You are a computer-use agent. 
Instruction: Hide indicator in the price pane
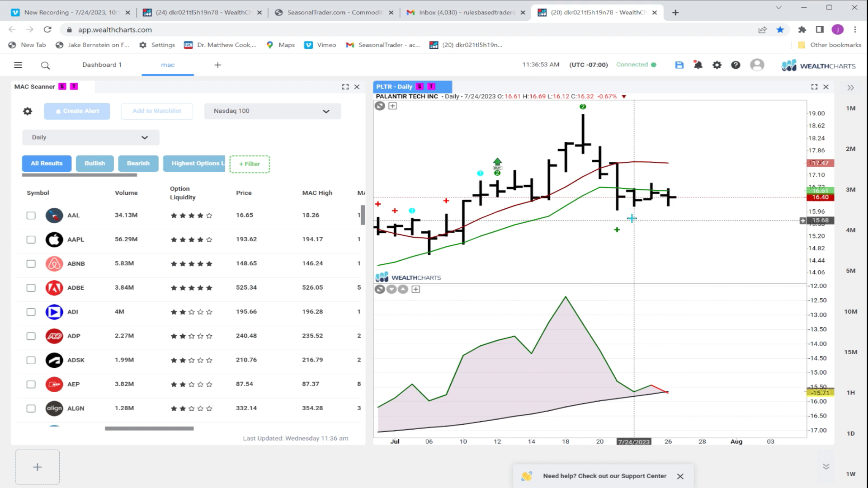(380, 106)
